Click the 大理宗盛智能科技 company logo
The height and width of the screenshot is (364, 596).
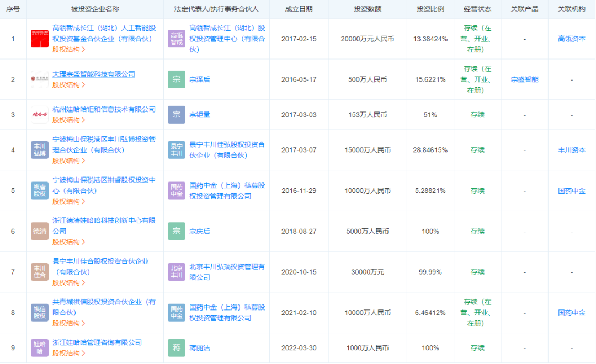tap(40, 79)
